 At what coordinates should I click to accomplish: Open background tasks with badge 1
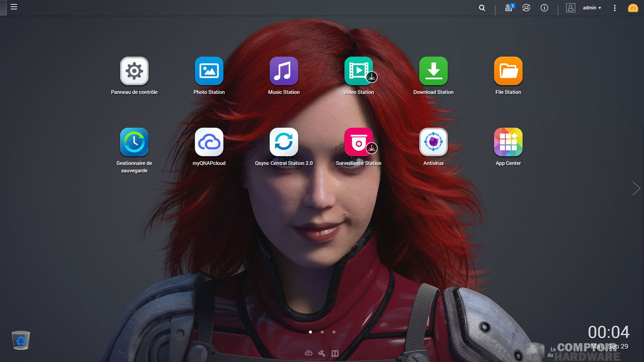pos(509,8)
